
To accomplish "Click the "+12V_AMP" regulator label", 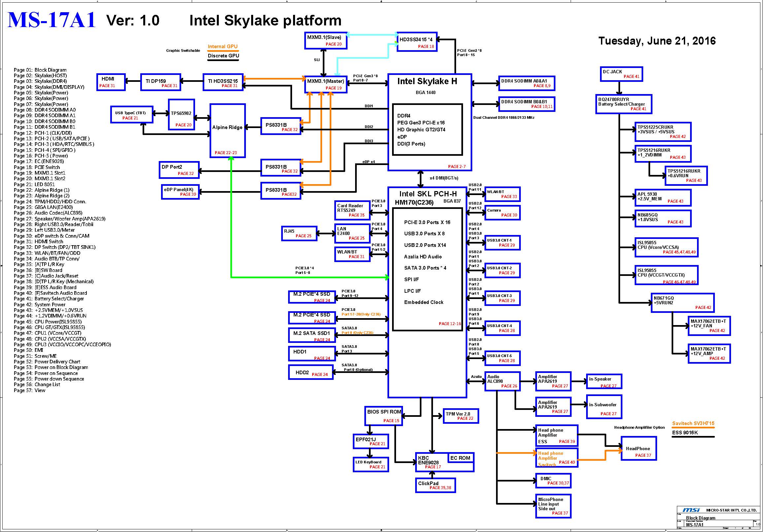I will [x=702, y=354].
